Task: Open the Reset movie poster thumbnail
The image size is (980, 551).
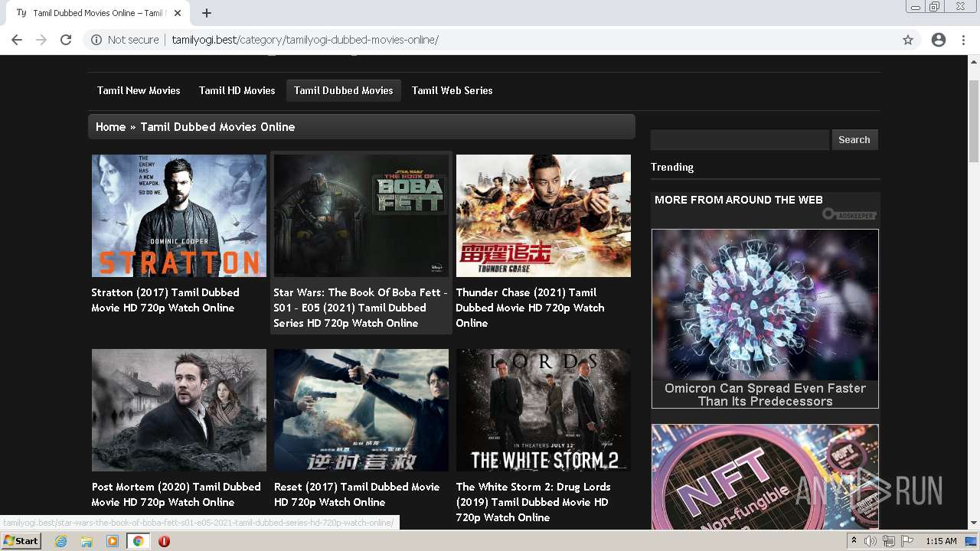Action: pyautogui.click(x=361, y=410)
